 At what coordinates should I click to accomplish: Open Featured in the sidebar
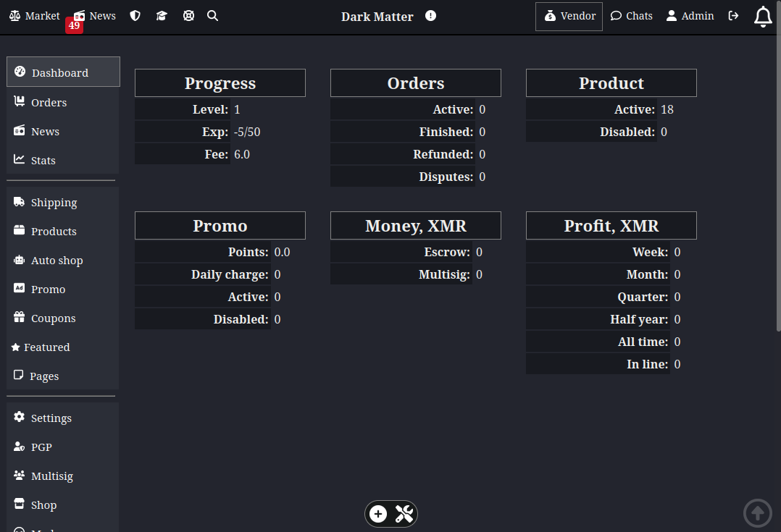63,347
